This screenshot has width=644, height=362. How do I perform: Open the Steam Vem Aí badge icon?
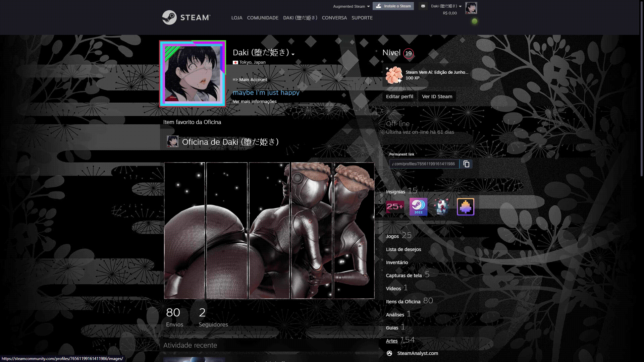pyautogui.click(x=394, y=75)
